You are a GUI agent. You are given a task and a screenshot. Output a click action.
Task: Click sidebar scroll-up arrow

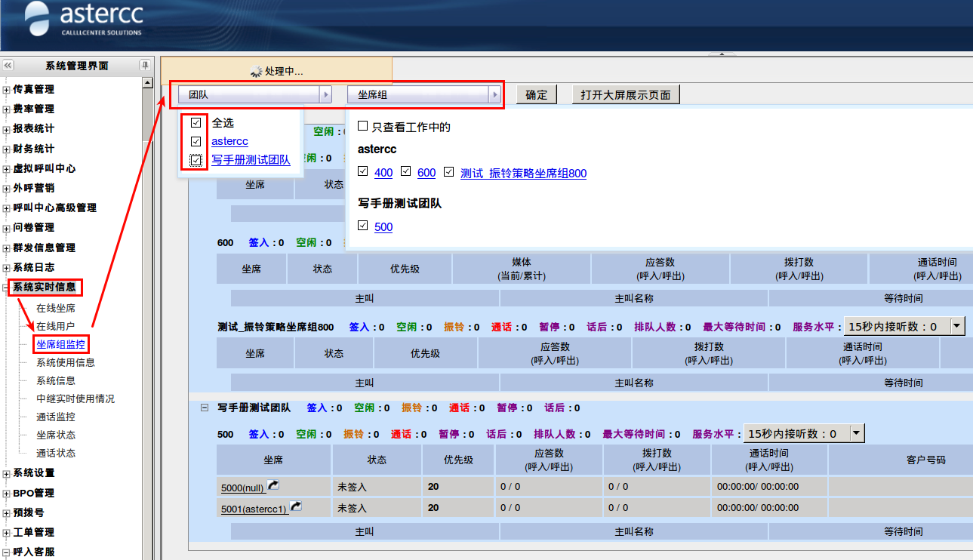click(x=147, y=83)
